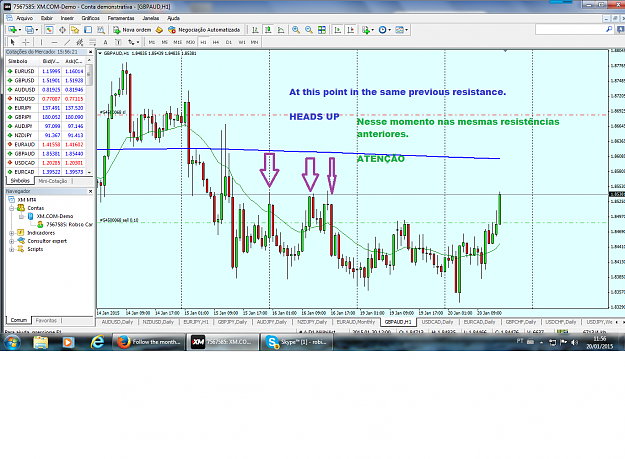Image resolution: width=625 pixels, height=459 pixels.
Task: Open the new chart button
Action: click(x=12, y=30)
